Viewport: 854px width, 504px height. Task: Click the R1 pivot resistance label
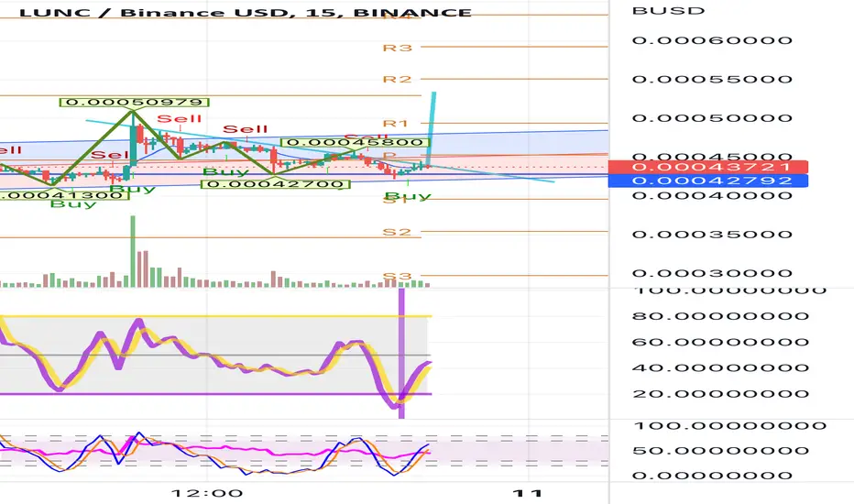click(396, 124)
